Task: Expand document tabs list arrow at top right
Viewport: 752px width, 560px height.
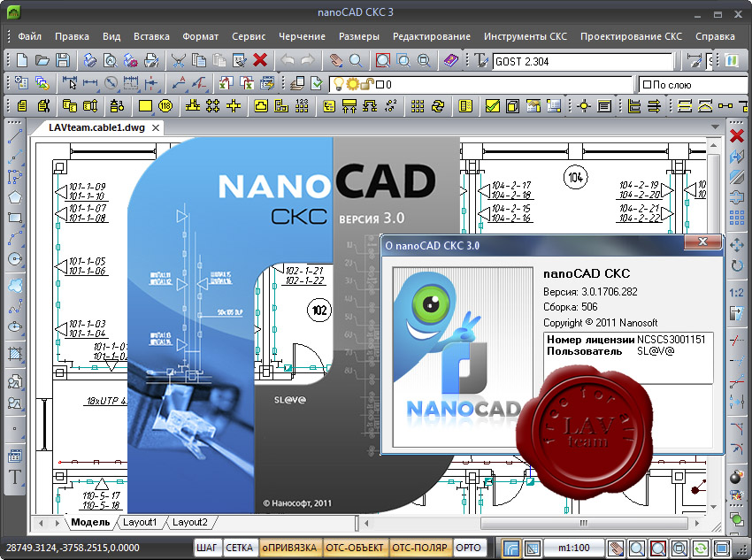Action: [x=715, y=127]
